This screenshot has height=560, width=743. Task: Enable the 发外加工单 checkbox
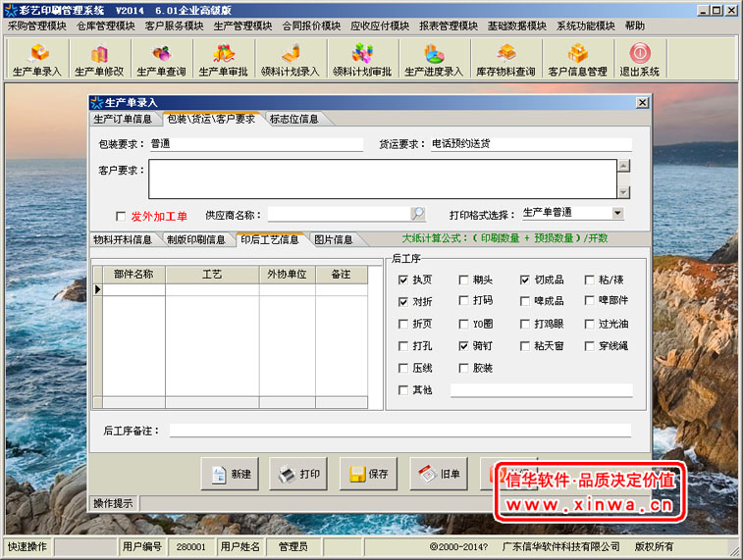point(121,216)
